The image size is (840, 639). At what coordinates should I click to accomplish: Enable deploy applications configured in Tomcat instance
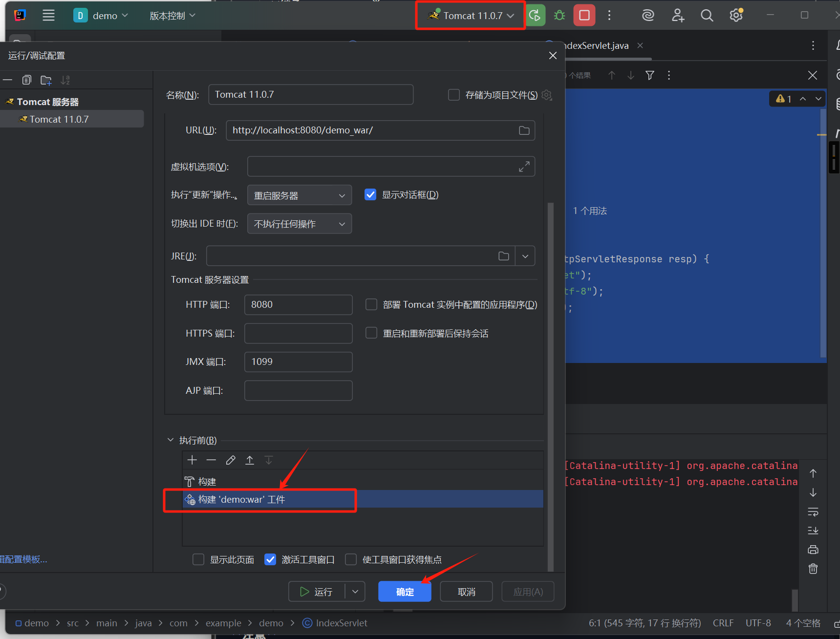[x=371, y=305]
